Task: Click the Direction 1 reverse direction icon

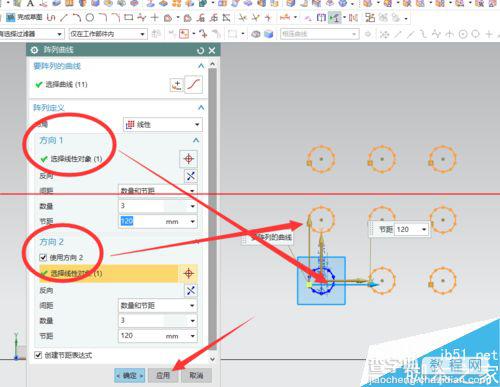Action: (190, 176)
